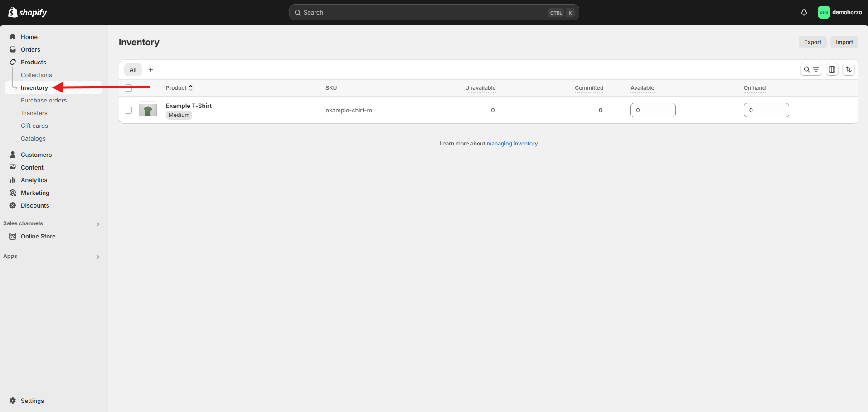Click the Export button
Viewport: 868px width, 412px height.
812,42
